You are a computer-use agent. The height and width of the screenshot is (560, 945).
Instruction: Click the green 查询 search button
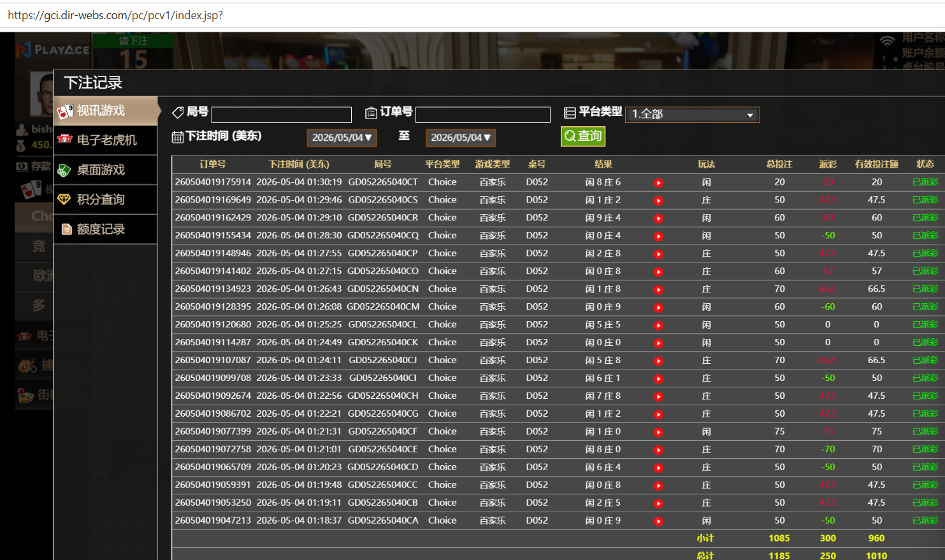click(x=583, y=136)
